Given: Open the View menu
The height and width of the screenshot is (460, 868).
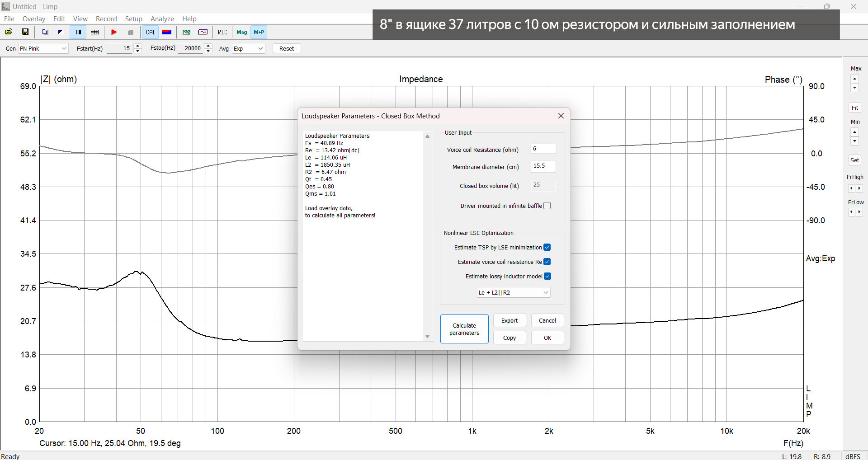Looking at the screenshot, I should point(80,19).
